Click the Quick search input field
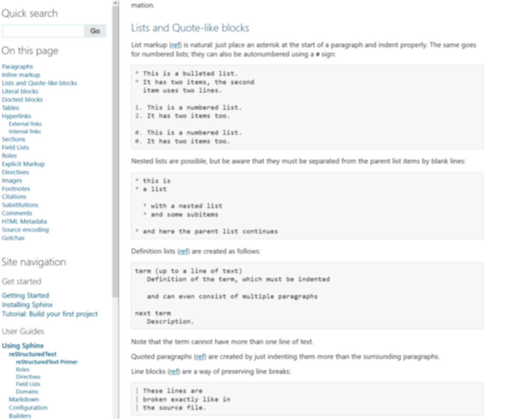 43,31
